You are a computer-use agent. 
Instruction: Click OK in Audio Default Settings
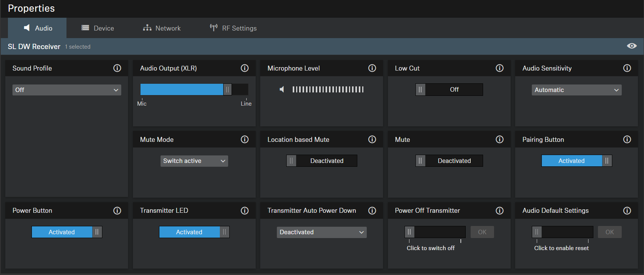pos(610,232)
